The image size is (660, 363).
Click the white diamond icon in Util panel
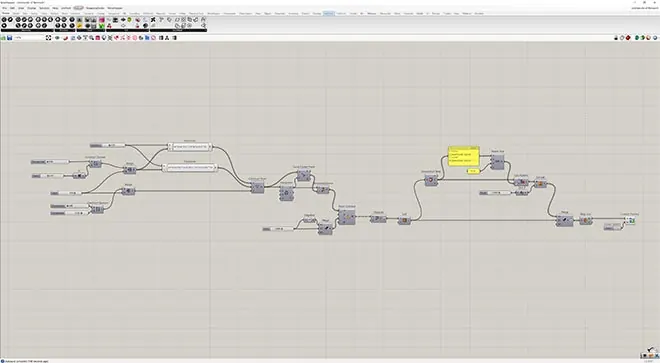point(123,26)
